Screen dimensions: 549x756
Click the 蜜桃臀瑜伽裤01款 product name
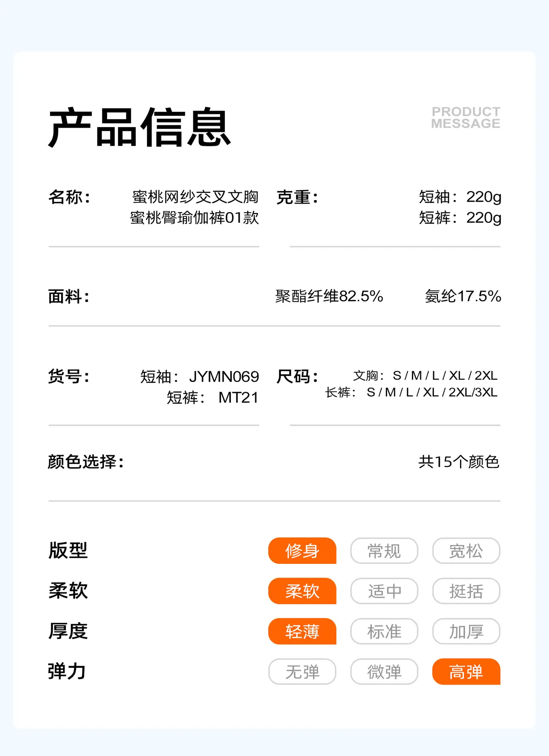click(194, 218)
